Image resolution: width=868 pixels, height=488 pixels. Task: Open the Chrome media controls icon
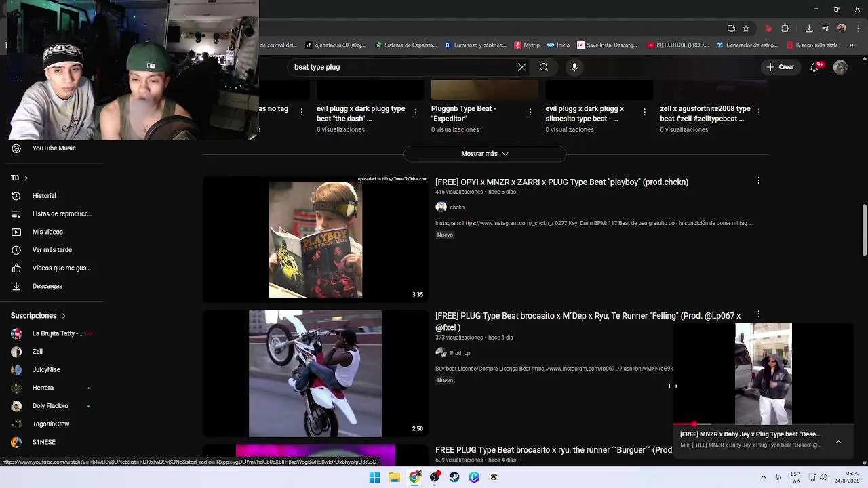click(x=825, y=28)
